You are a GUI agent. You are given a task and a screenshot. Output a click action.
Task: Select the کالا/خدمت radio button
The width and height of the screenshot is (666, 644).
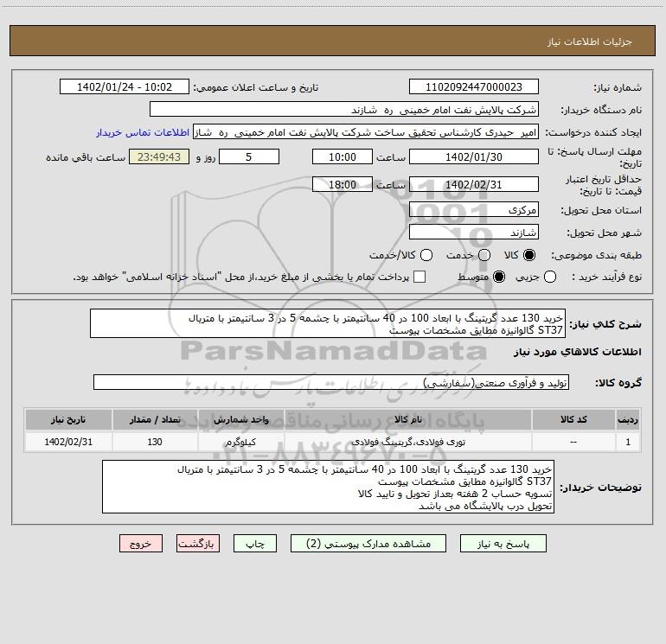[426, 255]
